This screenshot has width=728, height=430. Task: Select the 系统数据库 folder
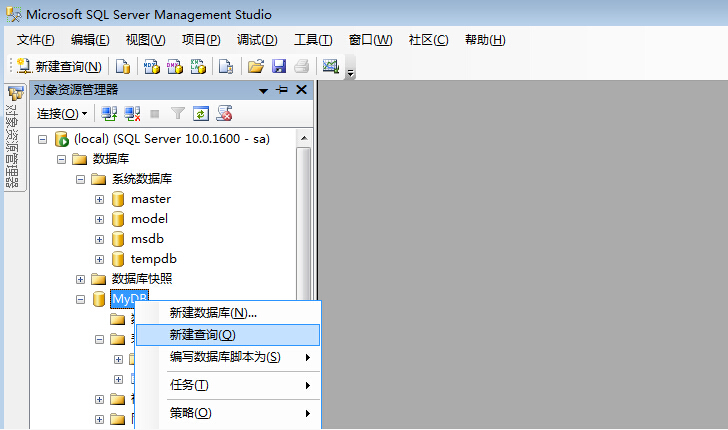[x=142, y=179]
